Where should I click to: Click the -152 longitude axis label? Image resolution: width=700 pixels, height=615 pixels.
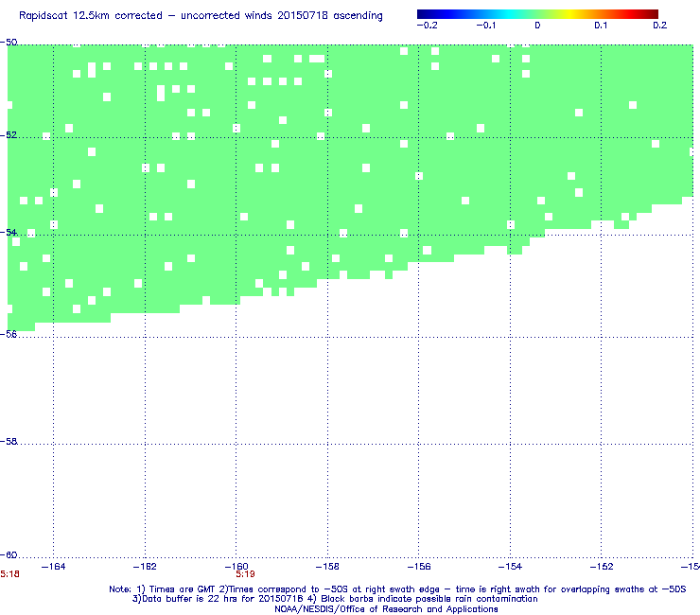click(x=602, y=567)
